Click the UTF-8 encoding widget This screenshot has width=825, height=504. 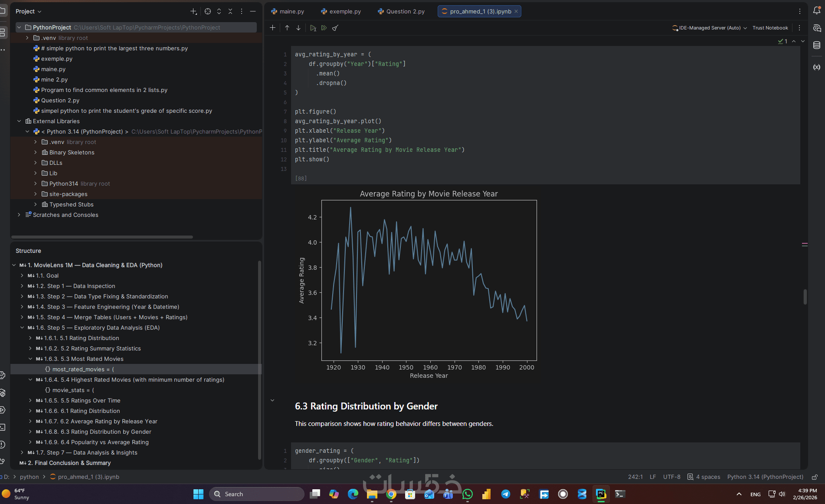click(x=671, y=477)
